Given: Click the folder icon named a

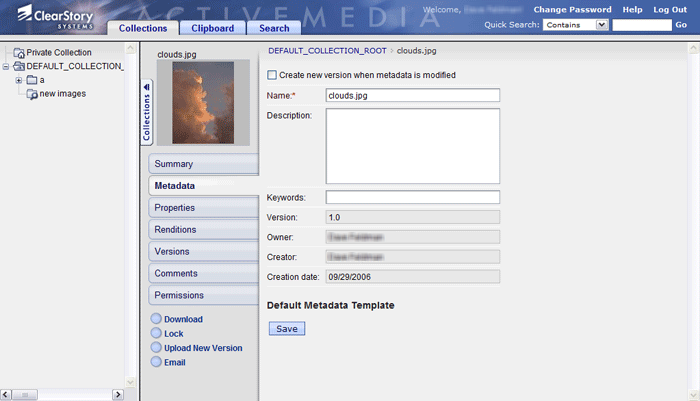Looking at the screenshot, I should [x=31, y=80].
